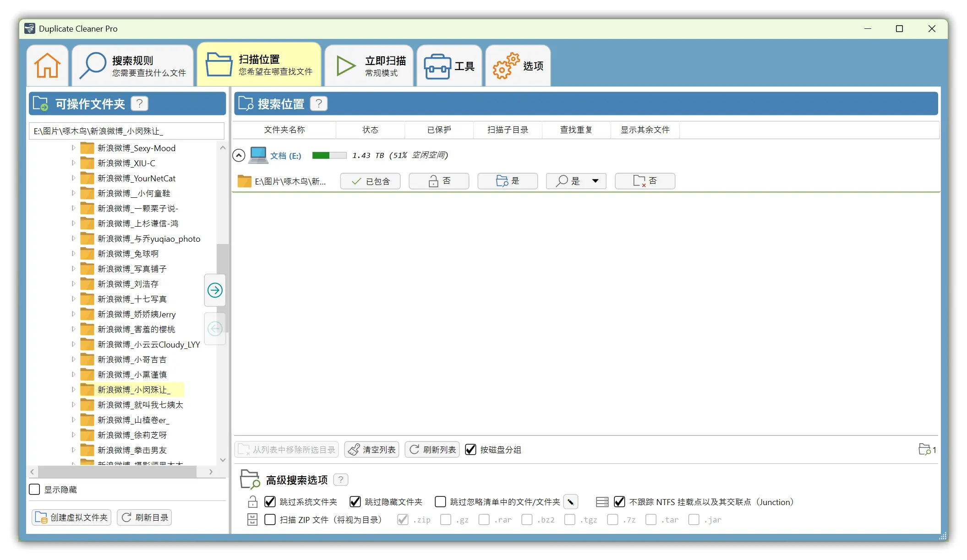This screenshot has height=560, width=967.
Task: Expand 新浪微博_YourNetCat tree node
Action: pos(73,178)
